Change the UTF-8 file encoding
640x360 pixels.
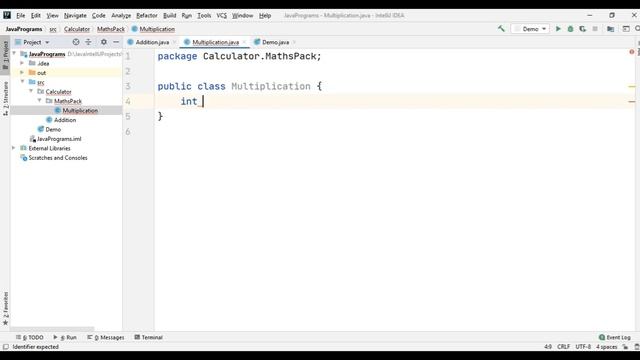[583, 347]
